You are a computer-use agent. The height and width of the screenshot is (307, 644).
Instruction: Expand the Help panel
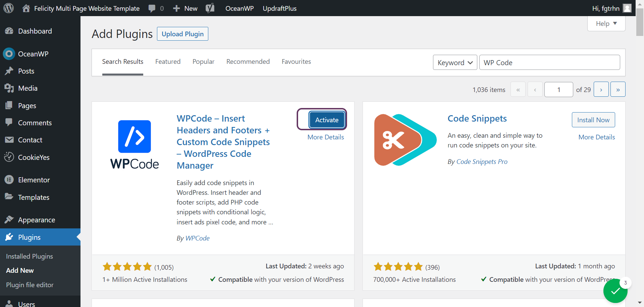(x=606, y=24)
